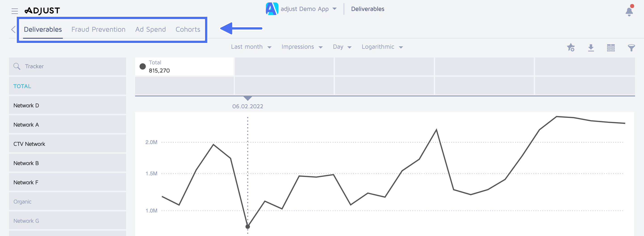This screenshot has height=236, width=644.
Task: Click the 2.0M axis label
Action: tap(151, 142)
